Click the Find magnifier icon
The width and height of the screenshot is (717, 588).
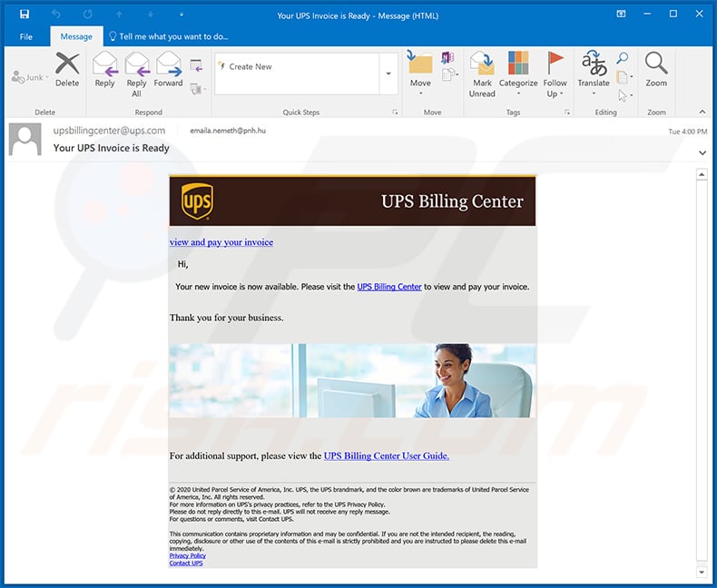(x=623, y=58)
